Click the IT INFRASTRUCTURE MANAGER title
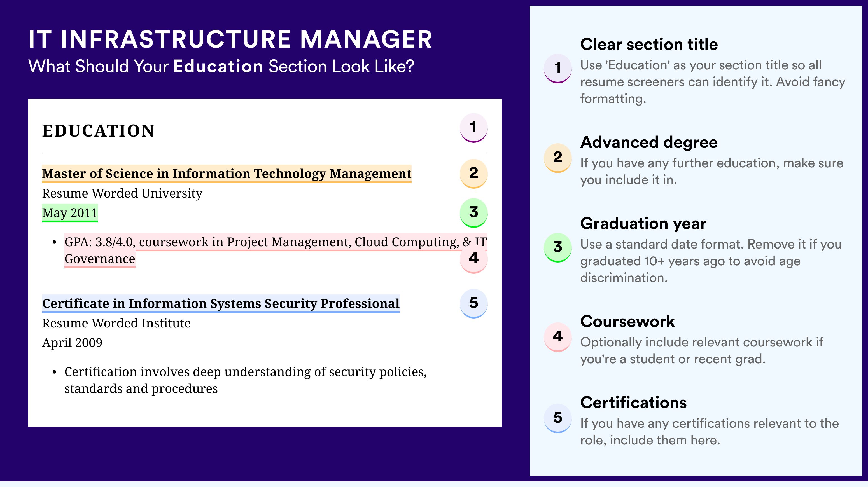 click(x=230, y=39)
